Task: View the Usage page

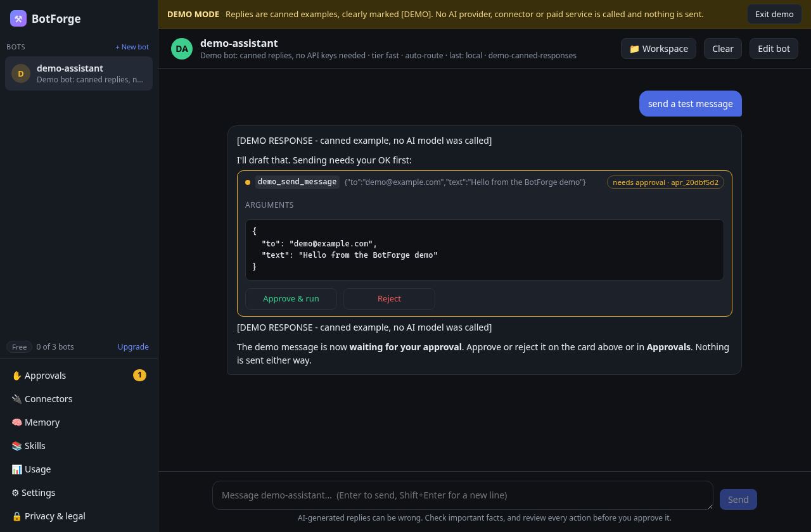Action: [79, 469]
